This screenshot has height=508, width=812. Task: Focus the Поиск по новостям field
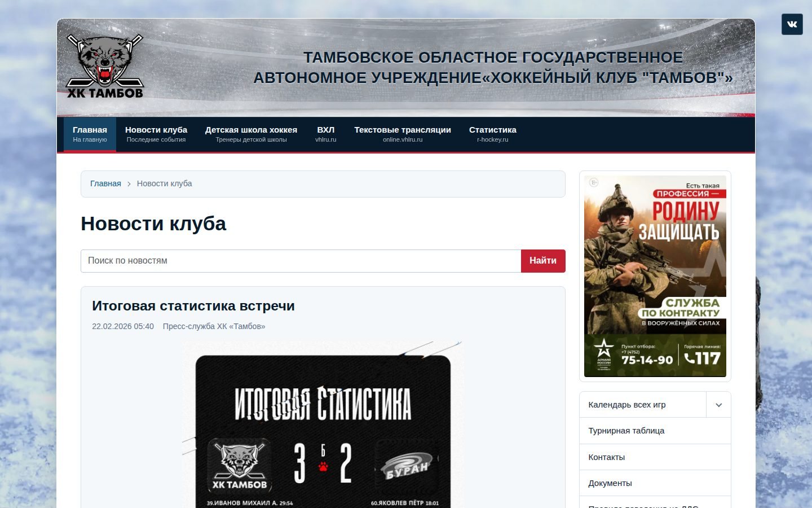(x=301, y=261)
